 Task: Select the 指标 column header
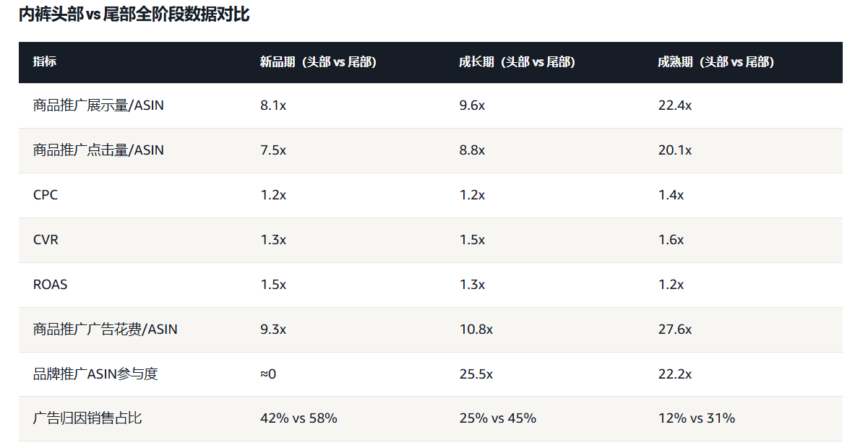point(45,62)
